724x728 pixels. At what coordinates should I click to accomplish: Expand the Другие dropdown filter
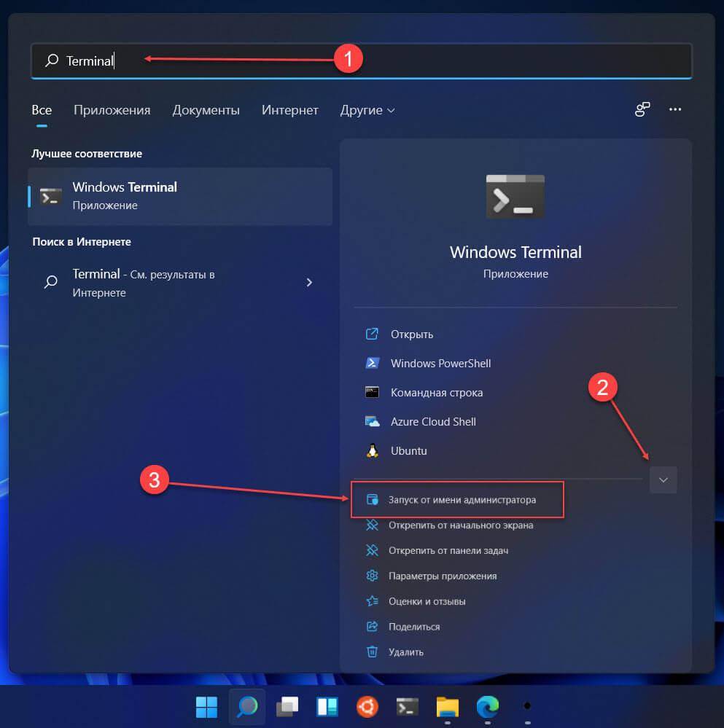[x=367, y=110]
